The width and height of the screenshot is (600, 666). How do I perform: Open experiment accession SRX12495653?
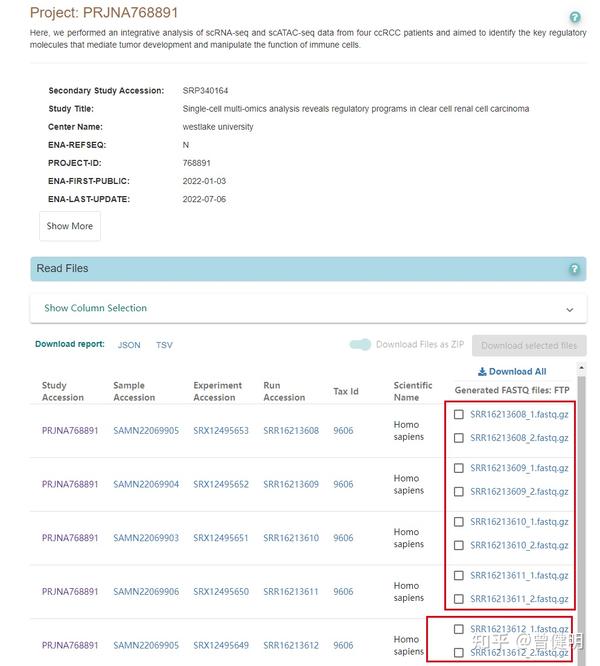tap(221, 431)
